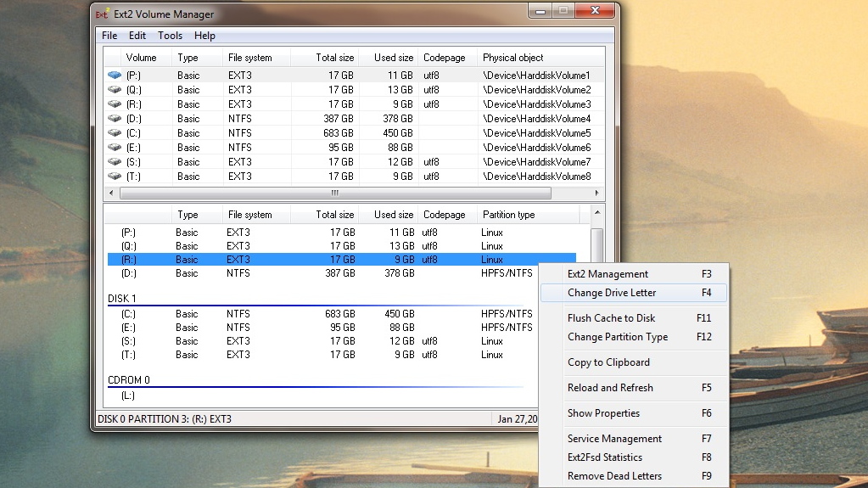This screenshot has width=868, height=488.
Task: Open the Tools menu
Action: point(170,36)
